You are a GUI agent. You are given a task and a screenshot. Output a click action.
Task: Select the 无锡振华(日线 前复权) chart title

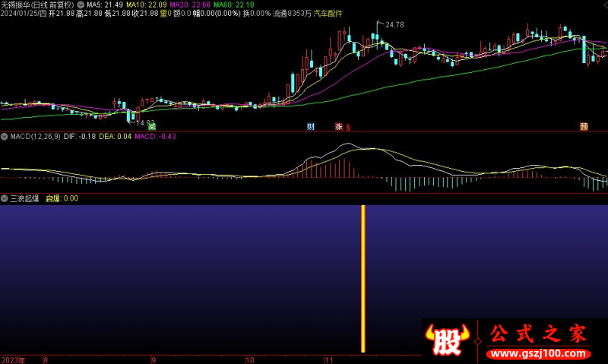[38, 5]
